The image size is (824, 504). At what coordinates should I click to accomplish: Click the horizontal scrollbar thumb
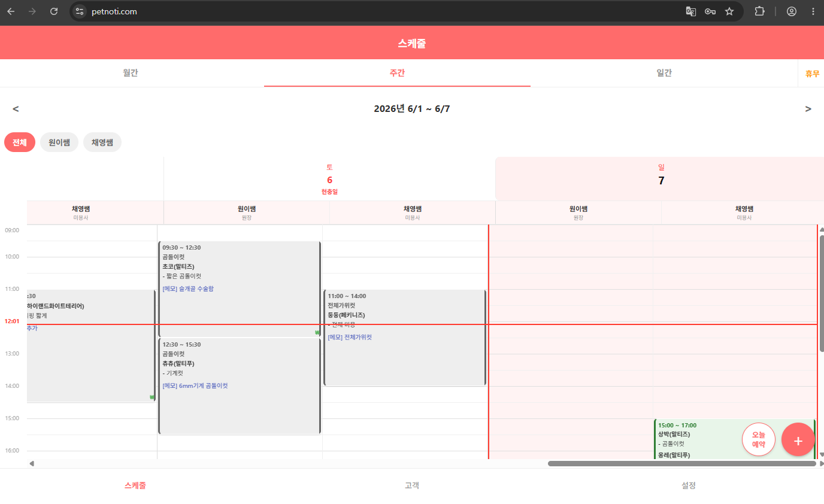(681, 463)
